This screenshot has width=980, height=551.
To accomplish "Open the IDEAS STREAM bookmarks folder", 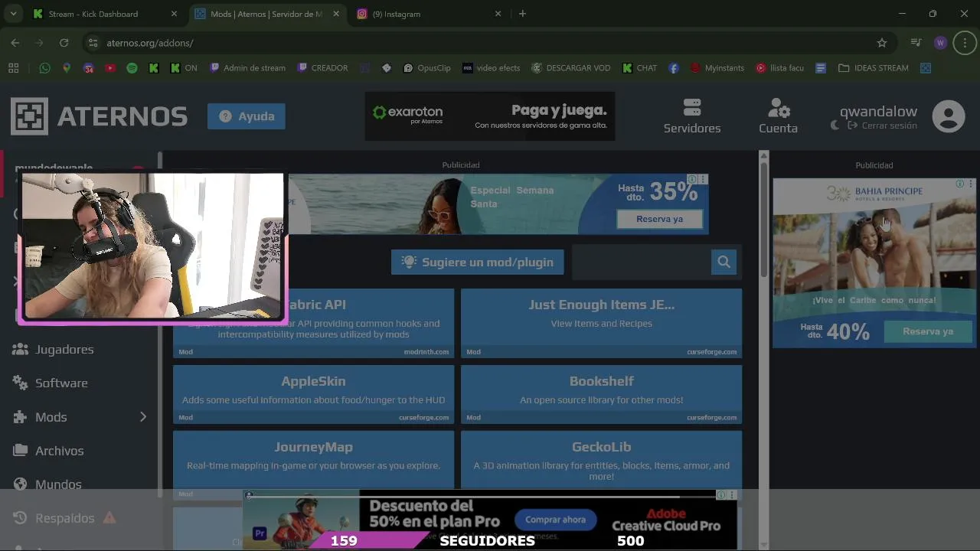I will pos(874,68).
